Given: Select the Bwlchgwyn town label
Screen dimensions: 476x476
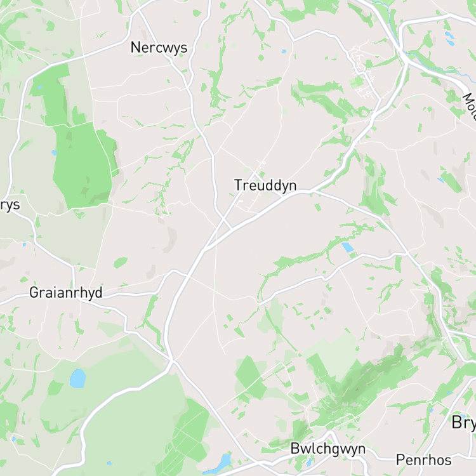Looking at the screenshot, I should [x=328, y=449].
